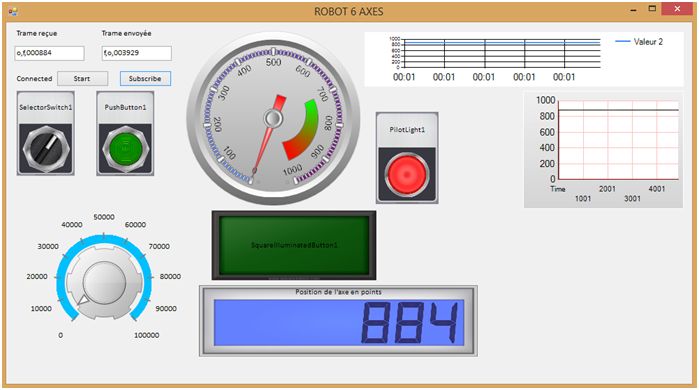Click the Trame envoyée label

[127, 33]
